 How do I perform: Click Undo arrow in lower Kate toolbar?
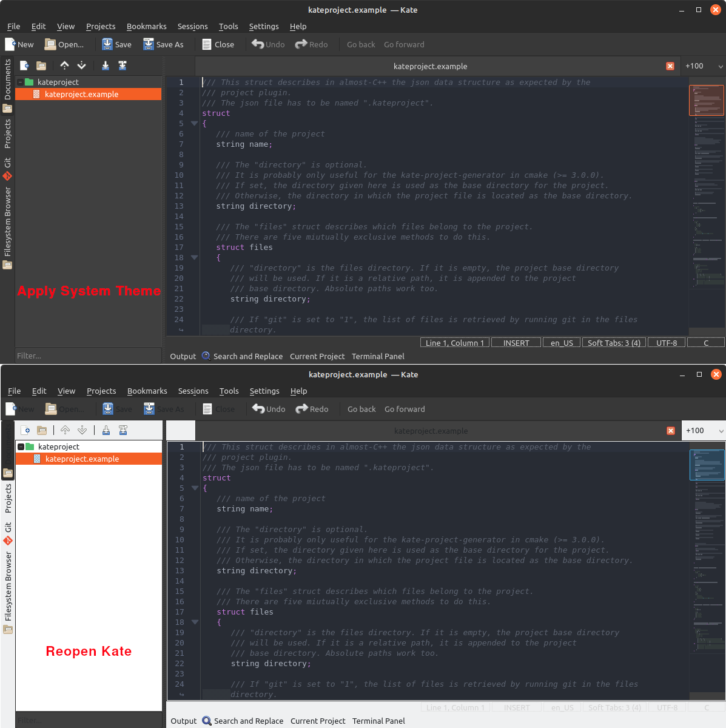[258, 409]
